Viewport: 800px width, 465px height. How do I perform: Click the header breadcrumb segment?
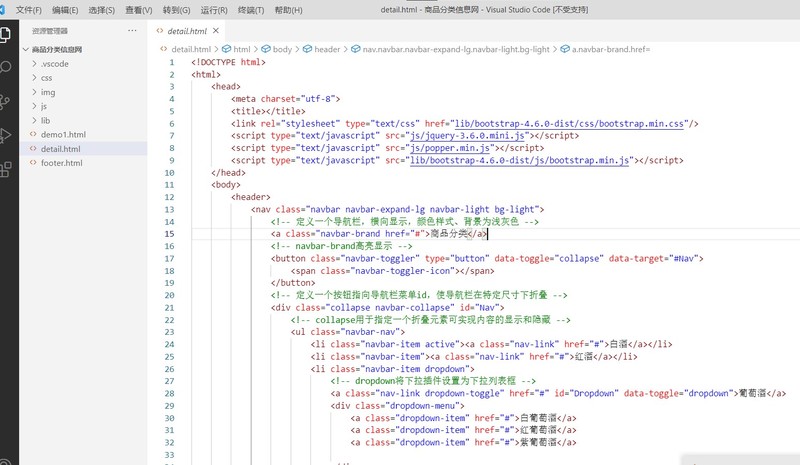coord(327,49)
